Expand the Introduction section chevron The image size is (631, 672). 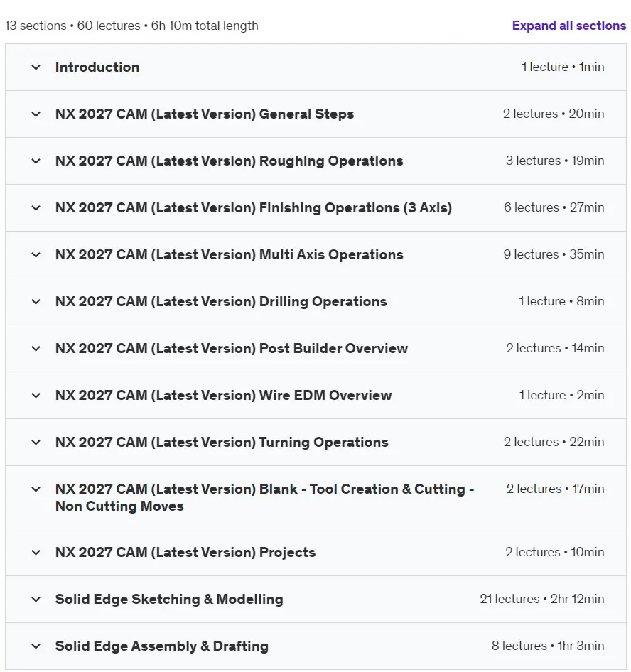point(36,67)
